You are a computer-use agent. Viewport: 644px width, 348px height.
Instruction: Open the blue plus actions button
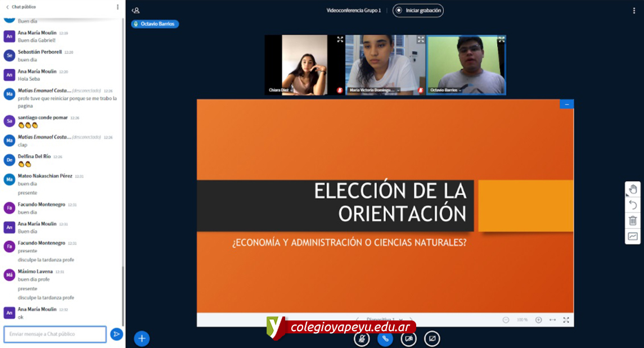click(142, 338)
